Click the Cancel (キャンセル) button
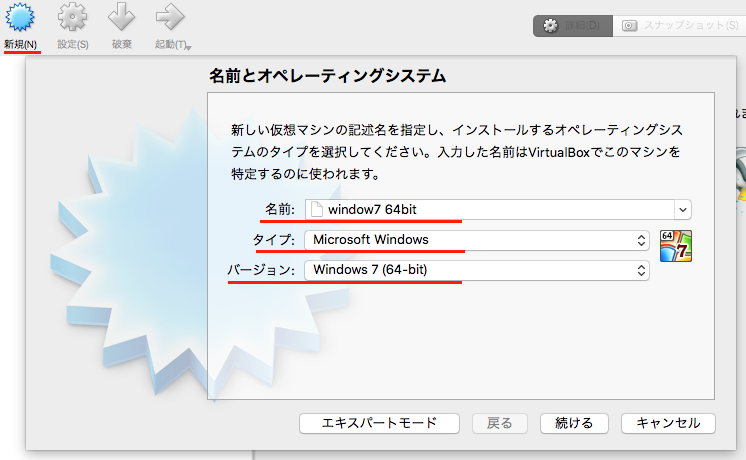This screenshot has height=460, width=746. 668,423
